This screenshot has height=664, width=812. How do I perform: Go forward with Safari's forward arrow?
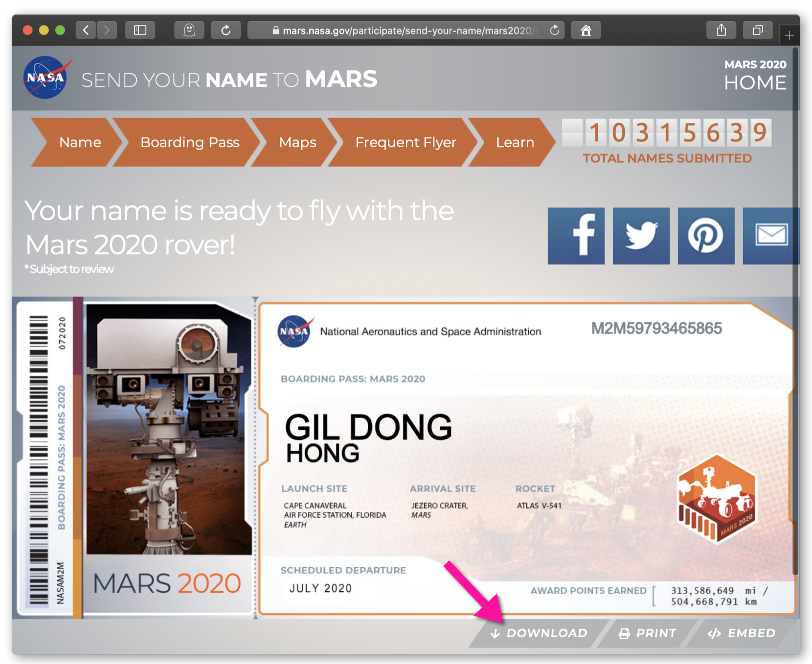coord(107,30)
